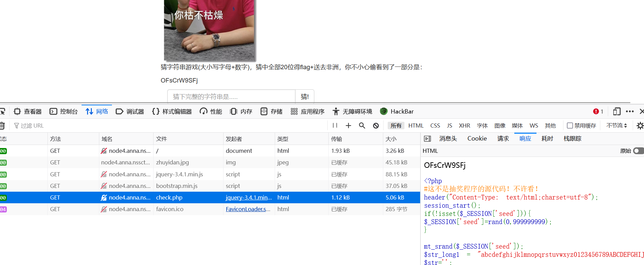Filter requests by 其他 other
Viewport: 644px width, 265px height.
550,126
